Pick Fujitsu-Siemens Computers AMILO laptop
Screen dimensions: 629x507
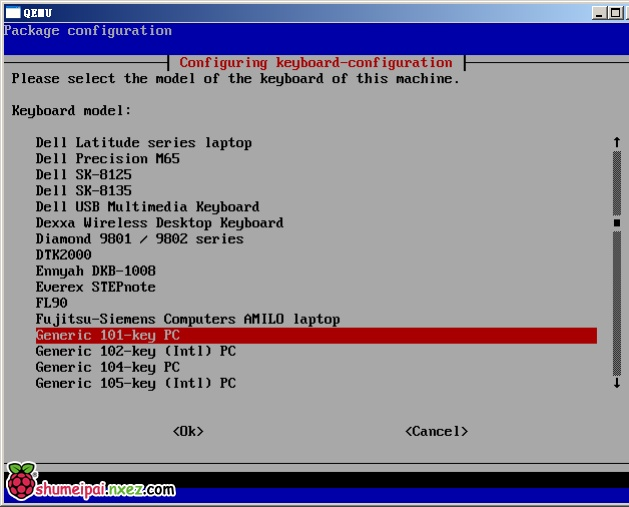188,319
